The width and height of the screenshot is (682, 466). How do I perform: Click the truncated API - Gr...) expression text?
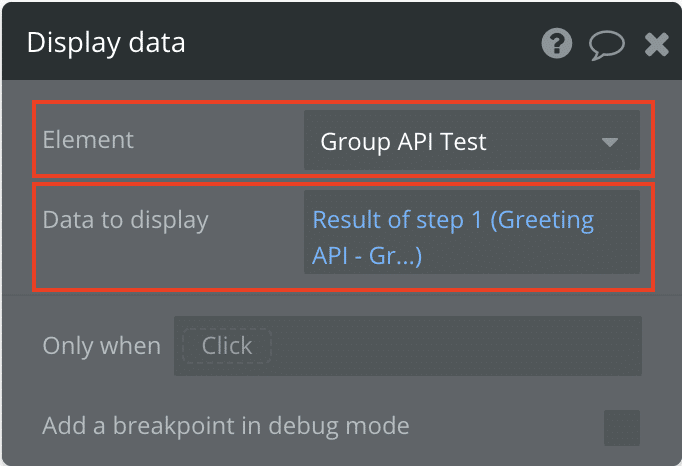pyautogui.click(x=367, y=255)
